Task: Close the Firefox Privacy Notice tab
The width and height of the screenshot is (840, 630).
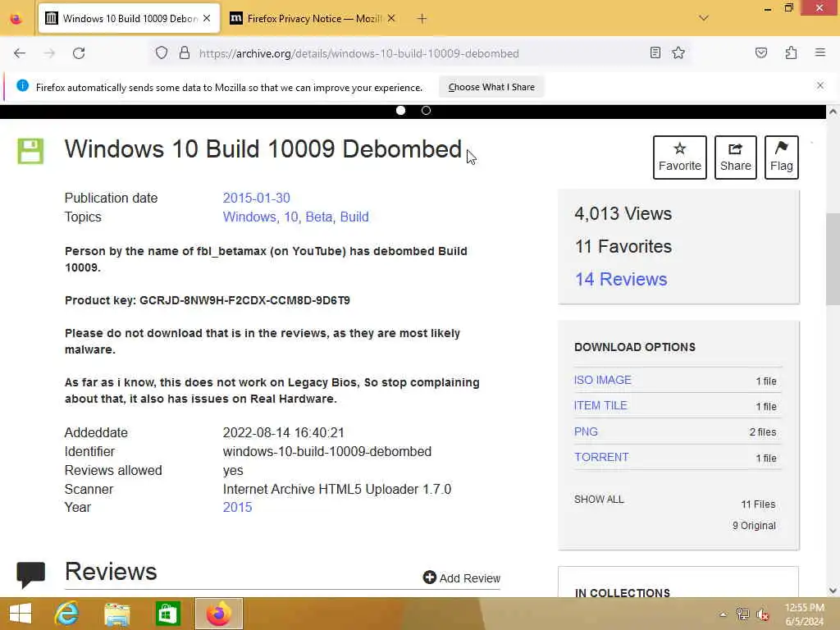Action: 391,19
